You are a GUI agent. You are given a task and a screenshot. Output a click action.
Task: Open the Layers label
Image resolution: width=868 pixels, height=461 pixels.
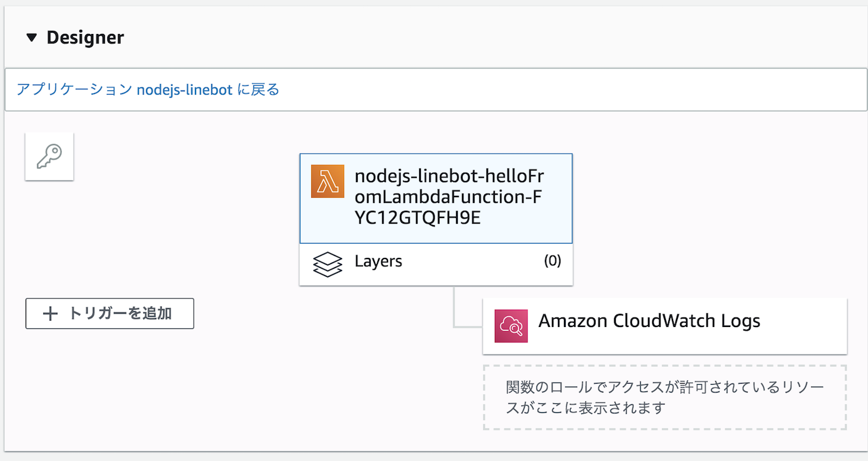378,261
